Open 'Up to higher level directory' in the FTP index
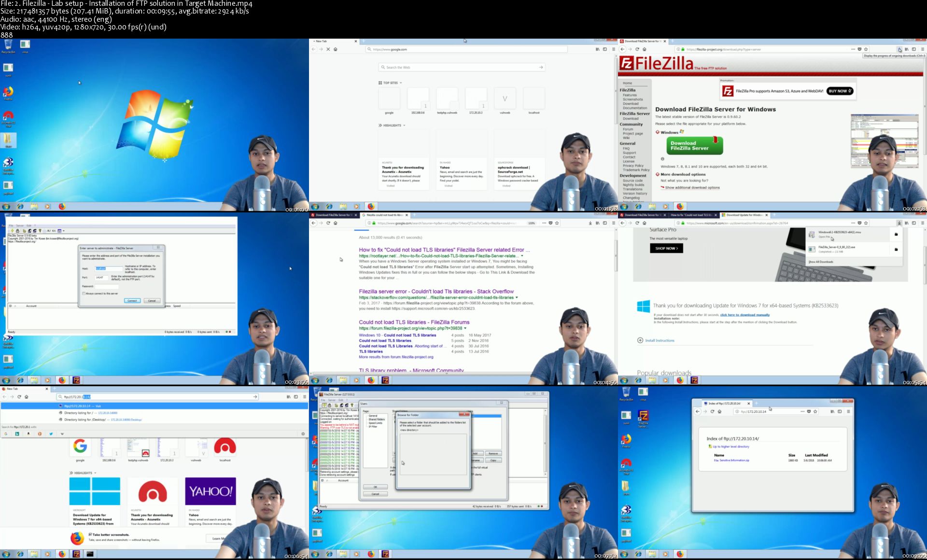The width and height of the screenshot is (927, 560). point(731,447)
